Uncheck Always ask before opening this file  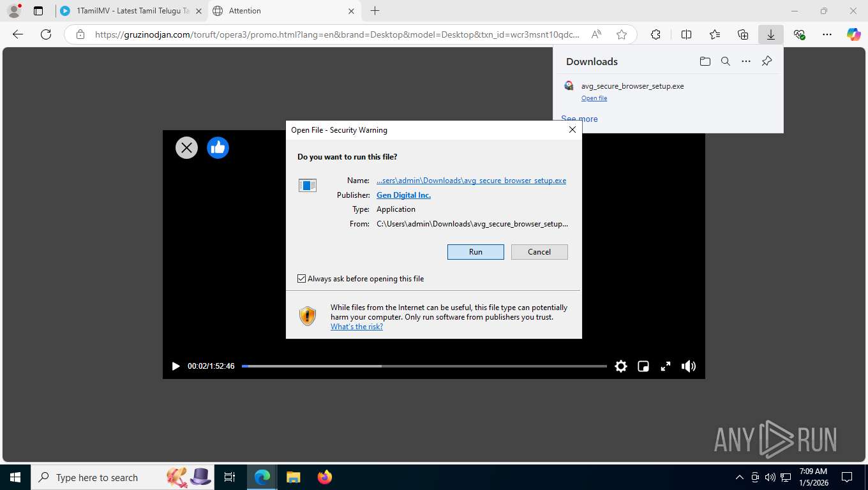pyautogui.click(x=302, y=279)
